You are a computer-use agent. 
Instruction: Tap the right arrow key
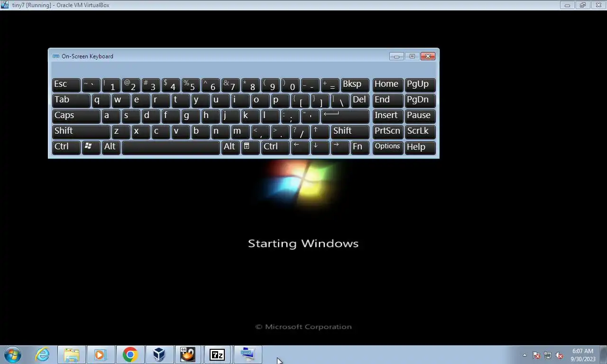coord(340,147)
